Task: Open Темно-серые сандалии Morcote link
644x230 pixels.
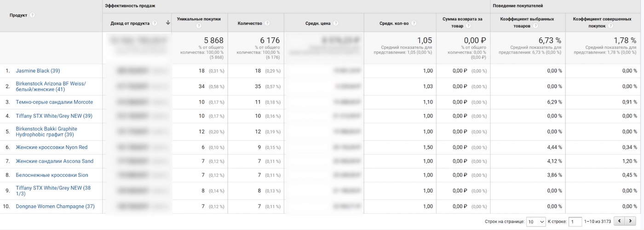Action: click(x=54, y=102)
